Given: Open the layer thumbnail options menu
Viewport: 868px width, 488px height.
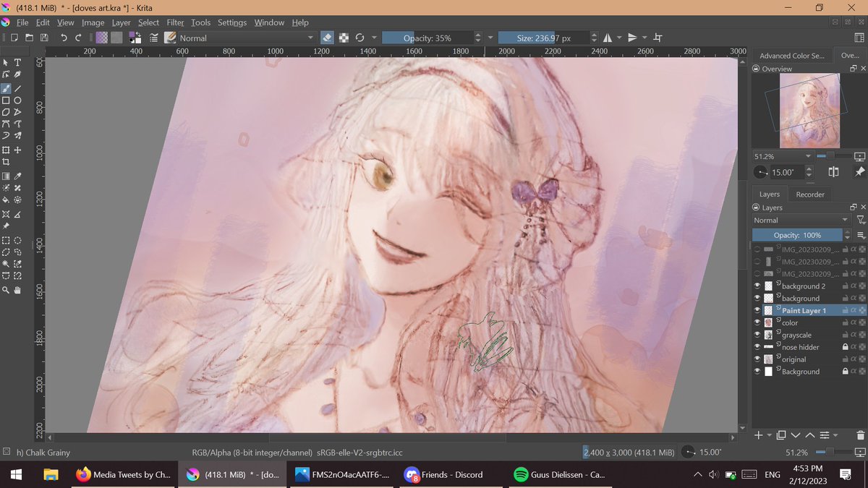Looking at the screenshot, I should (860, 235).
